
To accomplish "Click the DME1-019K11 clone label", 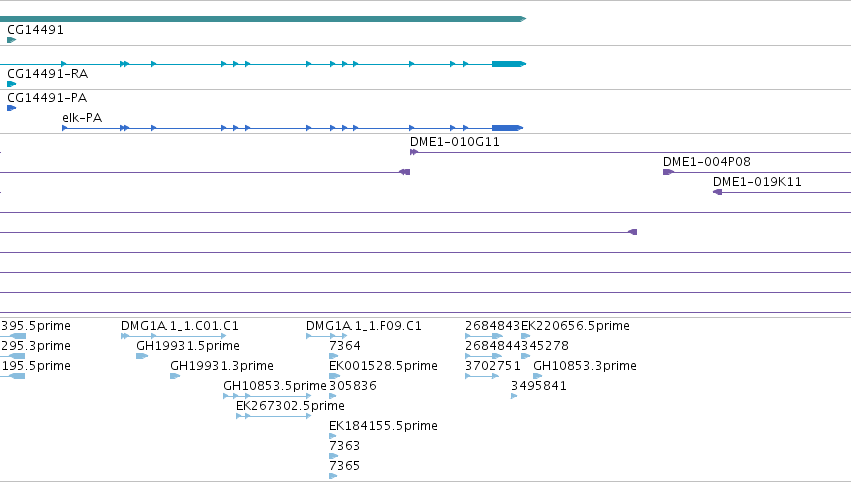I will [757, 182].
